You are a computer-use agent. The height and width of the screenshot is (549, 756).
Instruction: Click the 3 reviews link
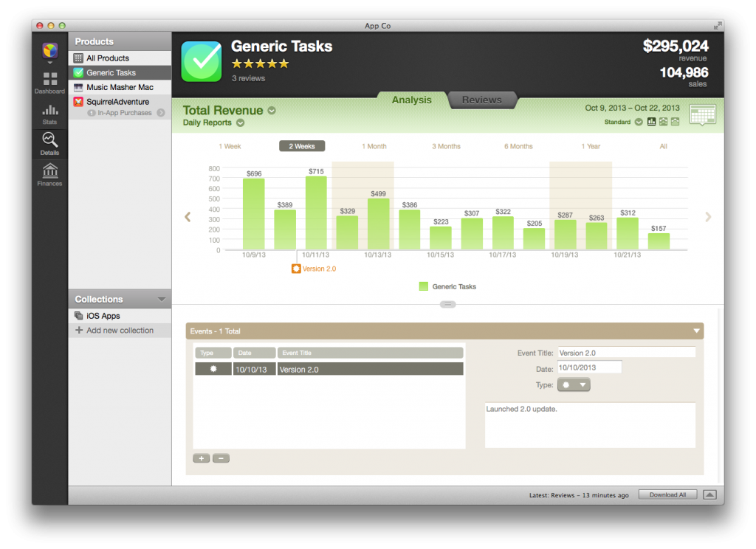248,78
